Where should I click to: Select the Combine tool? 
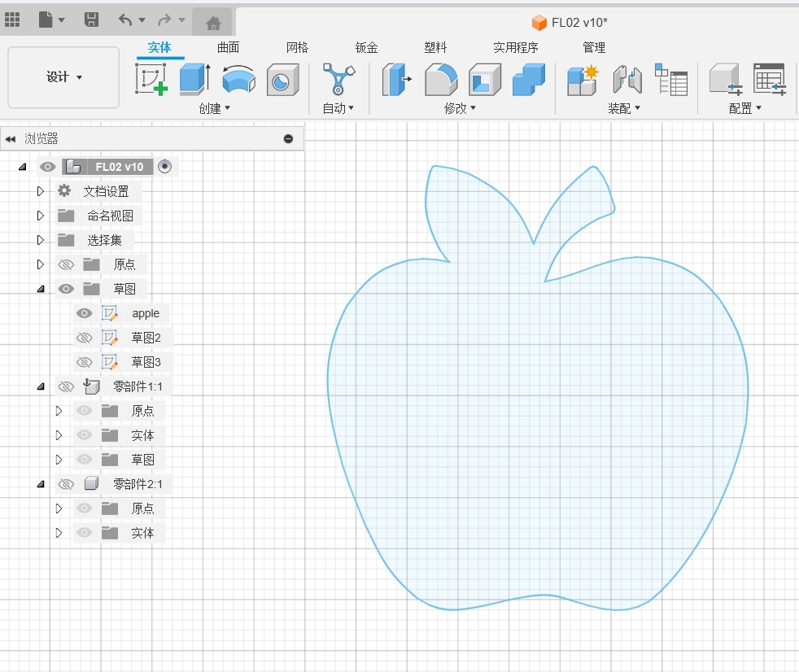pyautogui.click(x=529, y=80)
